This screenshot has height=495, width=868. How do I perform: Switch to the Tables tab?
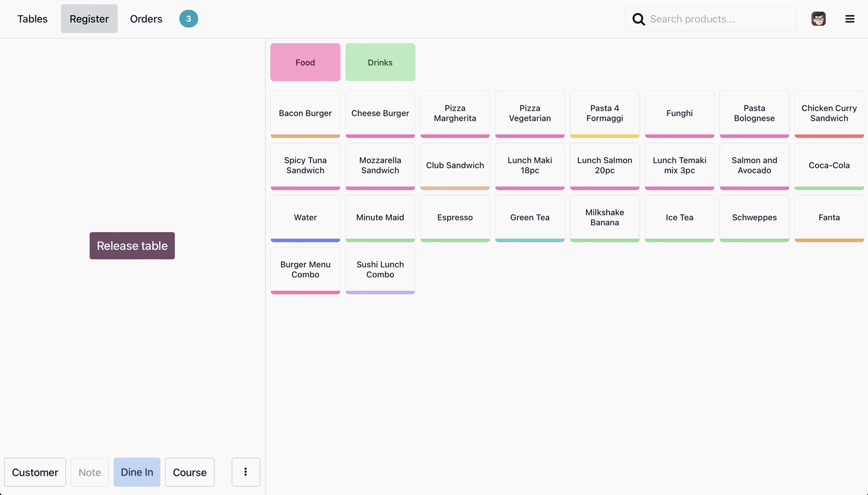32,19
